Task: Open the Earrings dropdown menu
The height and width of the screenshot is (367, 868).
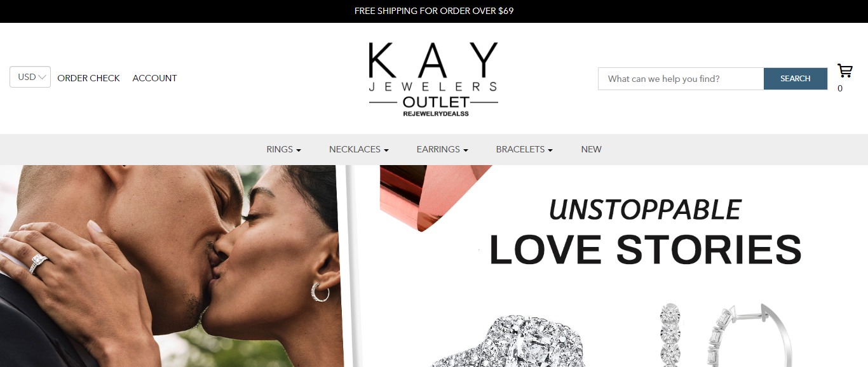Action: (x=442, y=149)
